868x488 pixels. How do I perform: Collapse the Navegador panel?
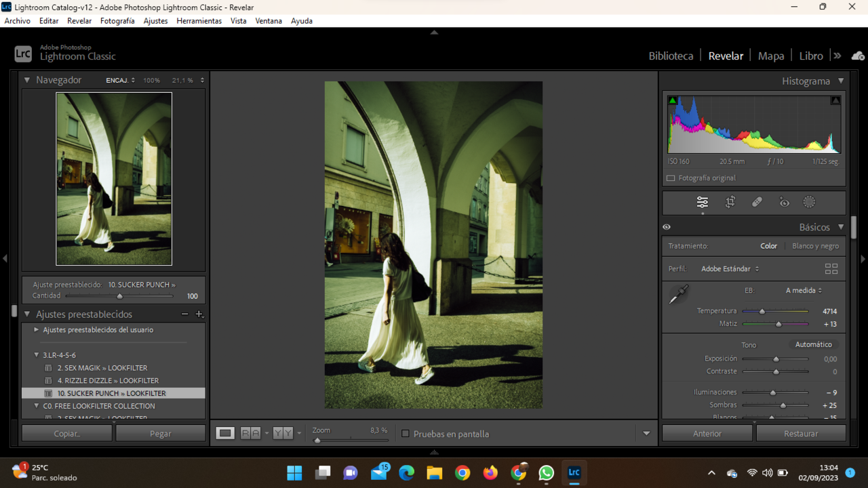(x=27, y=80)
